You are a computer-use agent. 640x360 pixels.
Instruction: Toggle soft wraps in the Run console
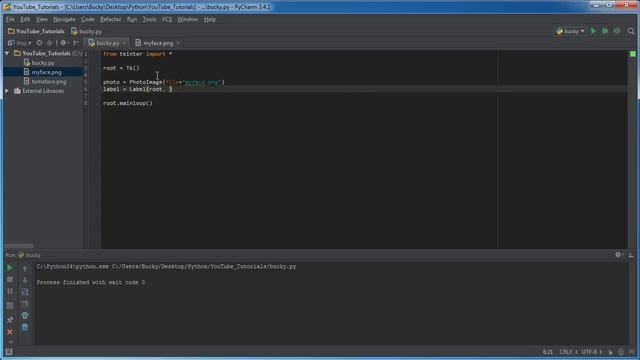[x=25, y=292]
